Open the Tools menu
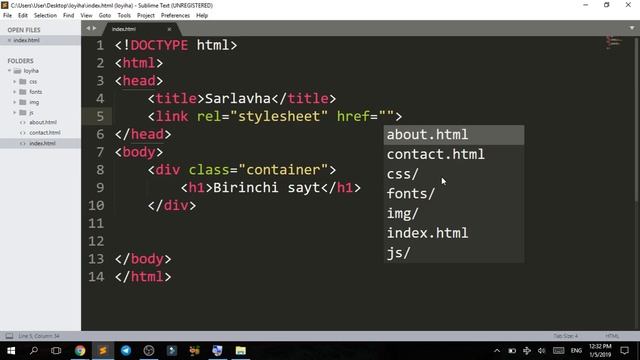 124,16
